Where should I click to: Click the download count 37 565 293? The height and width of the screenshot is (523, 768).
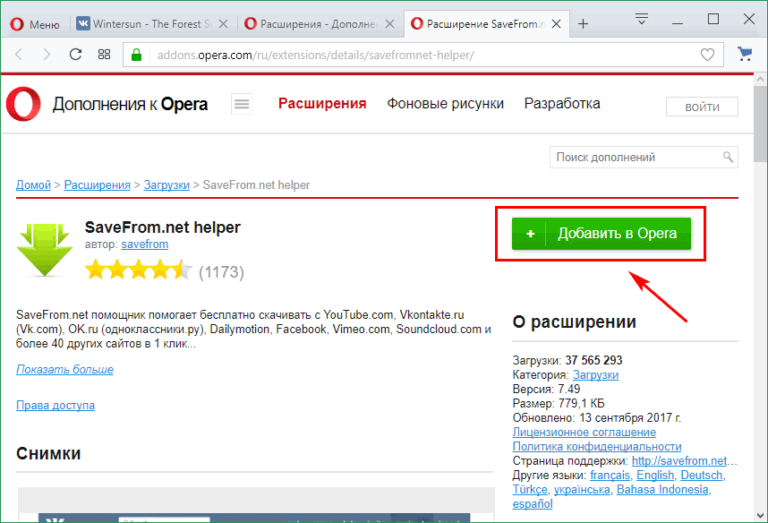(x=594, y=360)
